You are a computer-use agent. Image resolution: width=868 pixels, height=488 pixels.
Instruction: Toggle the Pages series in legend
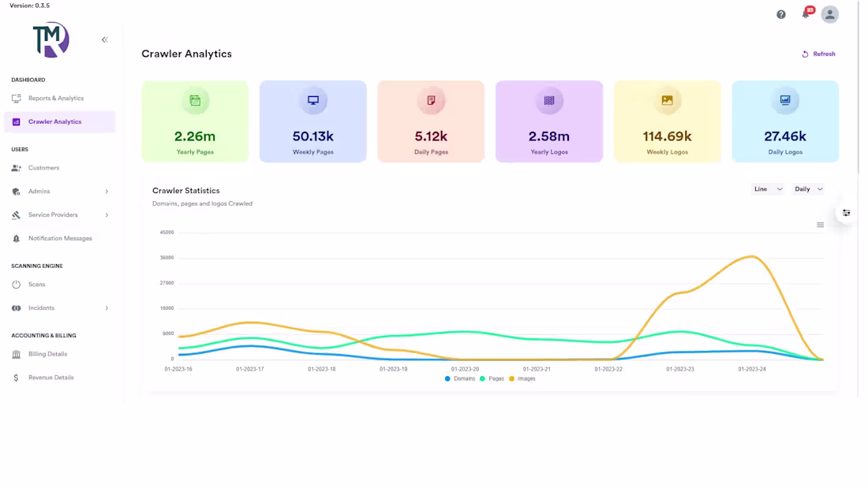(x=492, y=379)
